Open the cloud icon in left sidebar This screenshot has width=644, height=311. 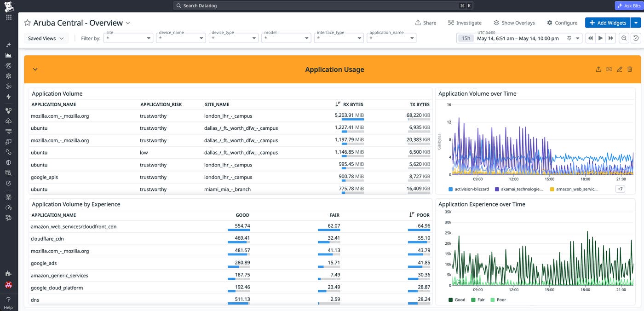point(9,121)
